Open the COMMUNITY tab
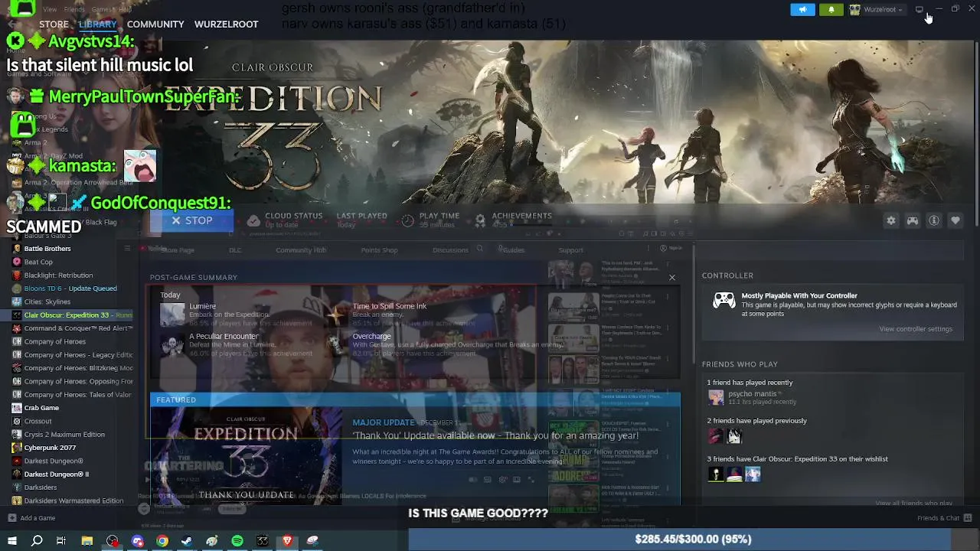Image resolution: width=980 pixels, height=551 pixels. coord(155,24)
